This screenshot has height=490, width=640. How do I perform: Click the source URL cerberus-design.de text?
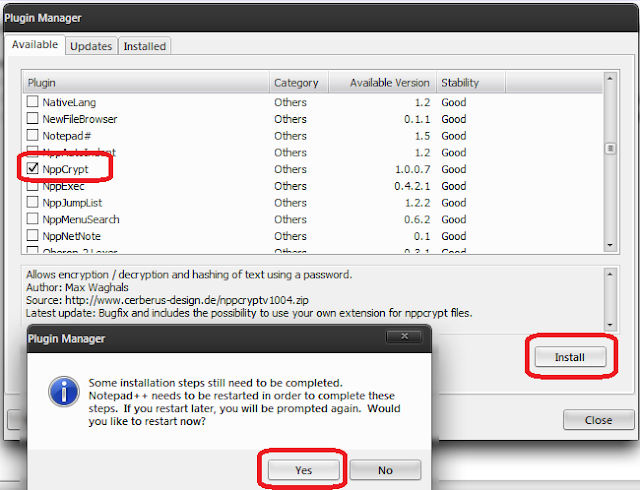click(x=187, y=300)
